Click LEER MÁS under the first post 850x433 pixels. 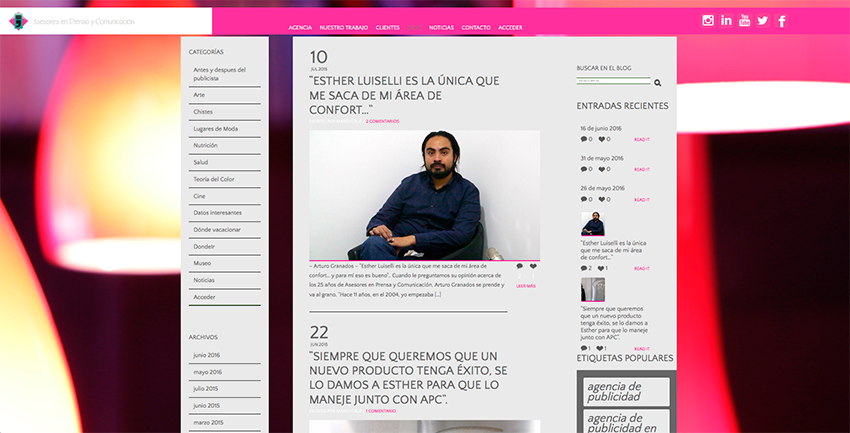point(526,286)
